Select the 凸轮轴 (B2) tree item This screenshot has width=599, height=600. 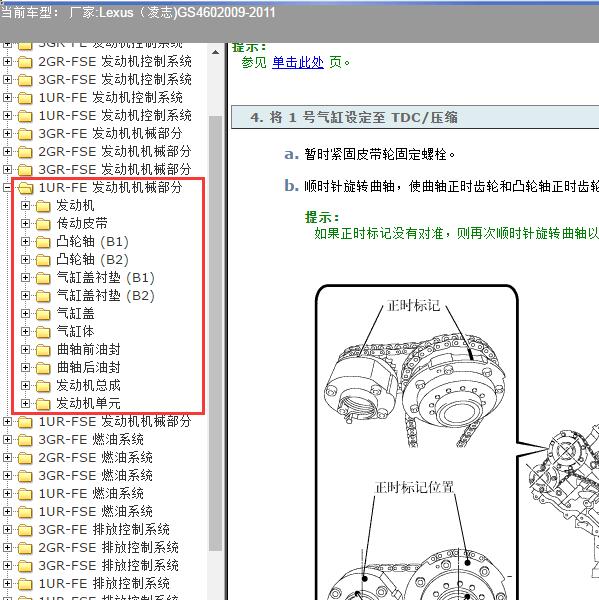(x=92, y=259)
